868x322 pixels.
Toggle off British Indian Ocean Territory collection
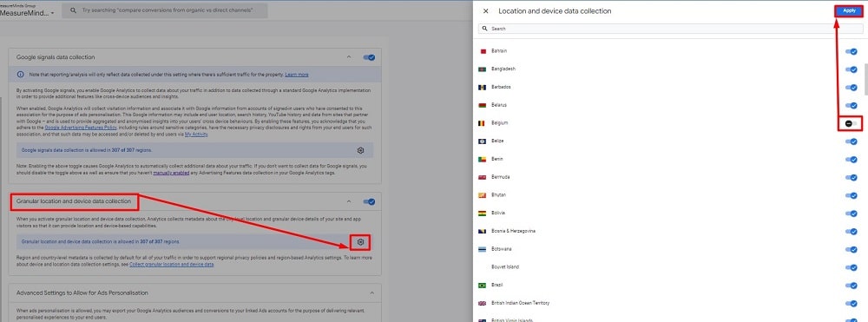pos(851,304)
